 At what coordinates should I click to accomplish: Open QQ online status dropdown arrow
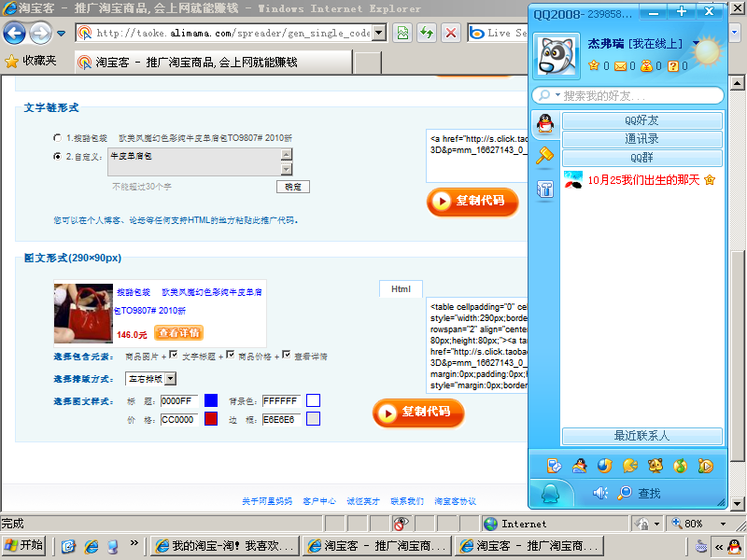pos(695,43)
